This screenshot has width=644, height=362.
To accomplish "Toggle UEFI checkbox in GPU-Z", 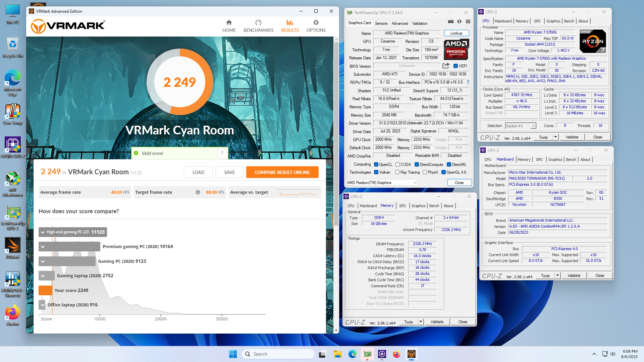I will [455, 66].
